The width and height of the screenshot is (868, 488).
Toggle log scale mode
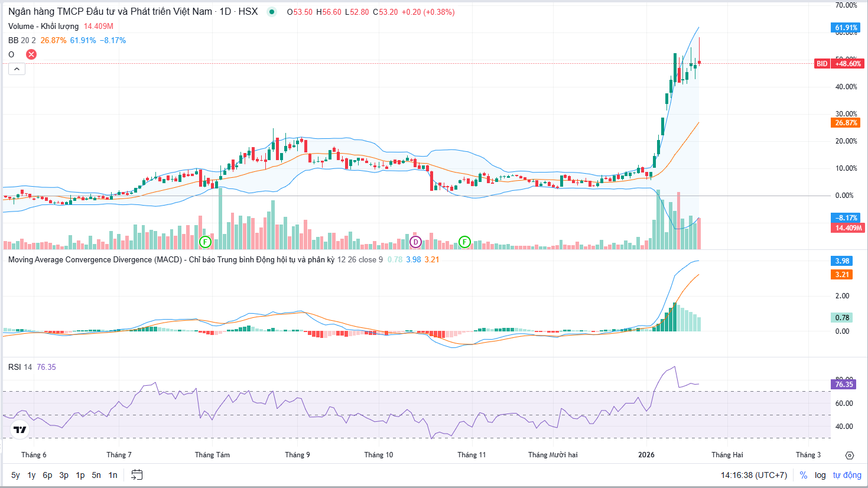tap(820, 475)
